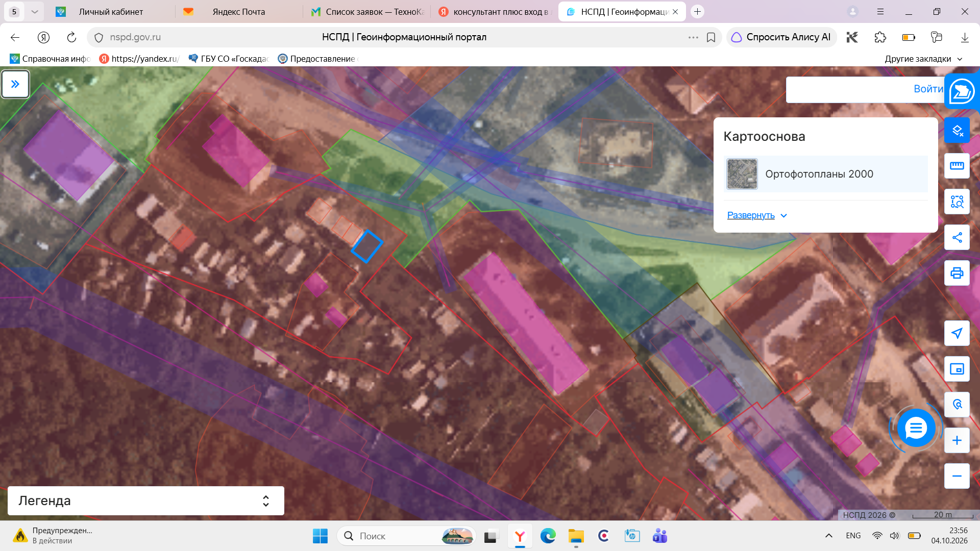Open the browser extensions puzzle icon

pos(880,37)
